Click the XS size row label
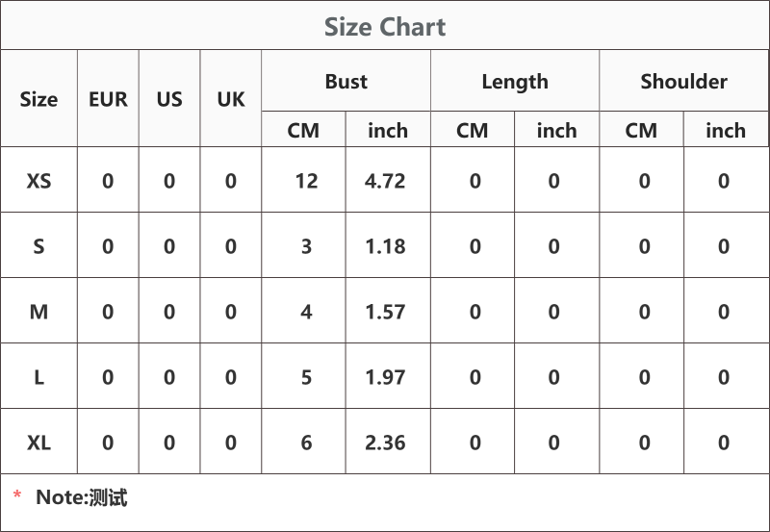Image resolution: width=770 pixels, height=532 pixels. [38, 181]
